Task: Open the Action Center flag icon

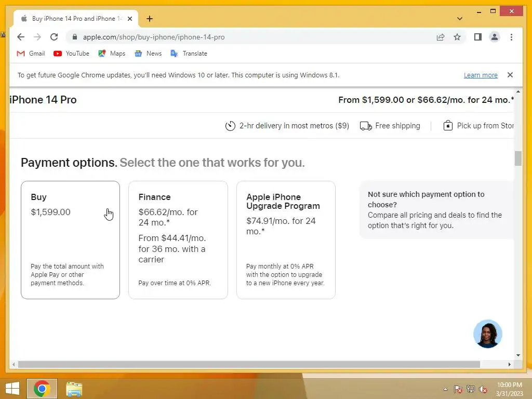Action: [x=458, y=389]
